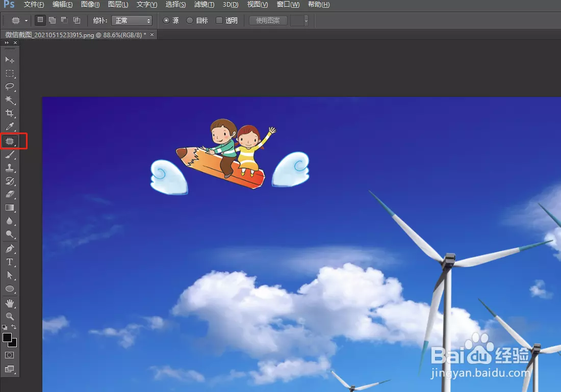This screenshot has width=561, height=392.
Task: Select the Lasso tool
Action: coord(10,86)
